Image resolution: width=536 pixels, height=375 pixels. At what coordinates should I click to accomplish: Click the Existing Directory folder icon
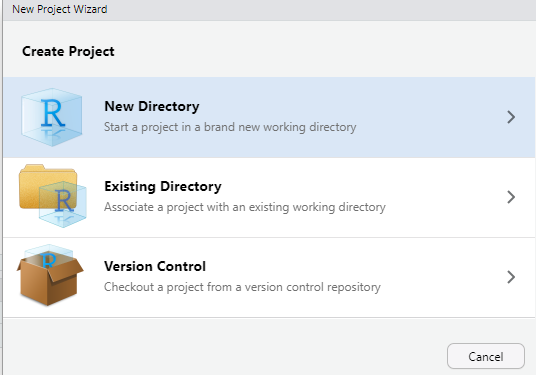coord(53,196)
